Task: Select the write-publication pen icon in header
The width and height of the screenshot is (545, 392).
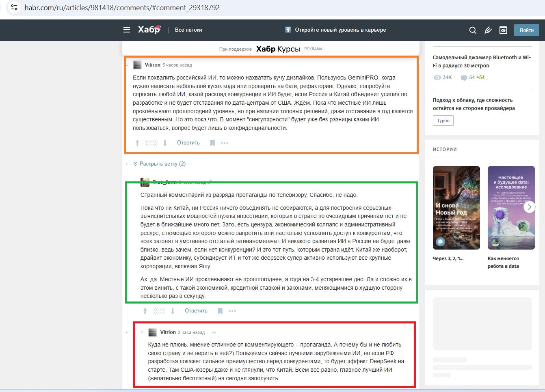Action: pos(488,30)
